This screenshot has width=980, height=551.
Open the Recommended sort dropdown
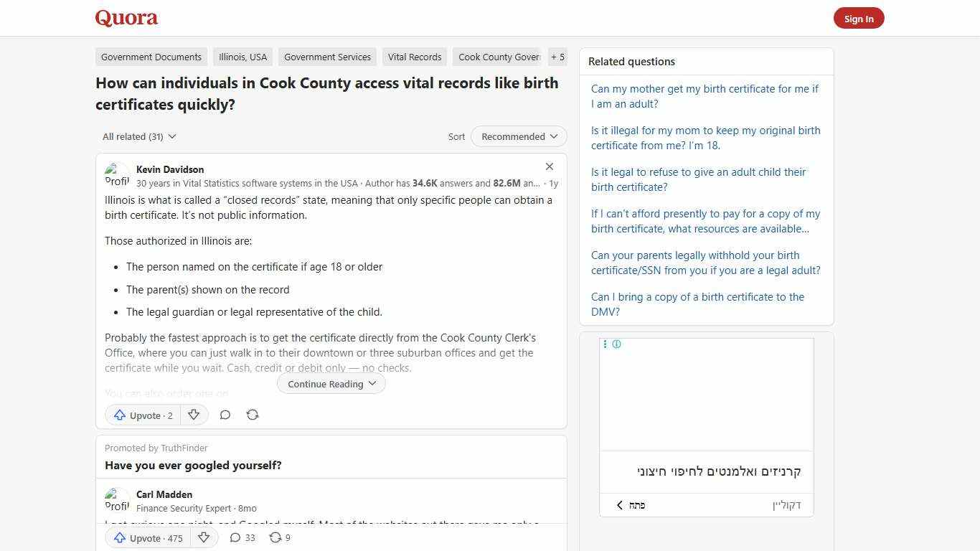[x=518, y=136]
